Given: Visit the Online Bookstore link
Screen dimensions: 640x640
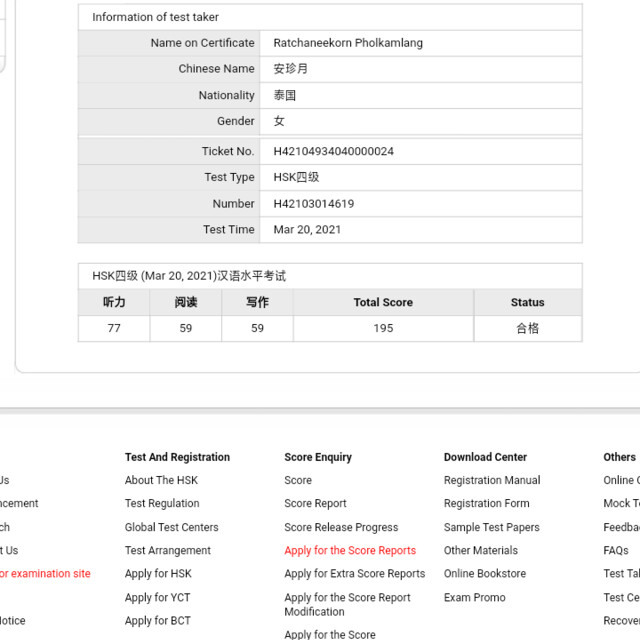Looking at the screenshot, I should (x=485, y=574).
